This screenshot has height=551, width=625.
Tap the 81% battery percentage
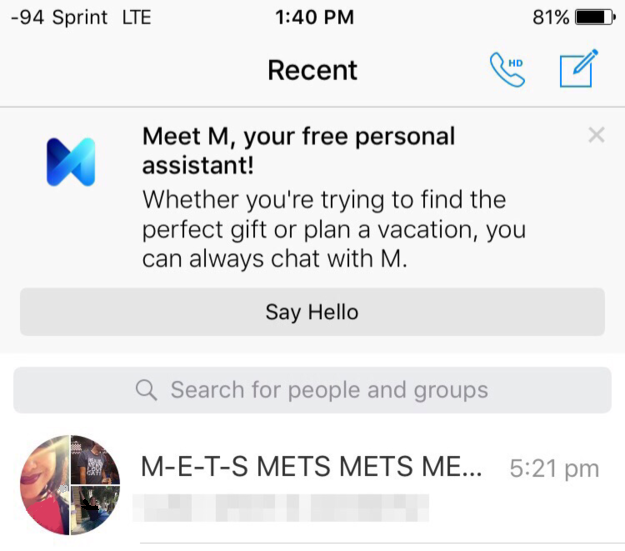click(550, 17)
